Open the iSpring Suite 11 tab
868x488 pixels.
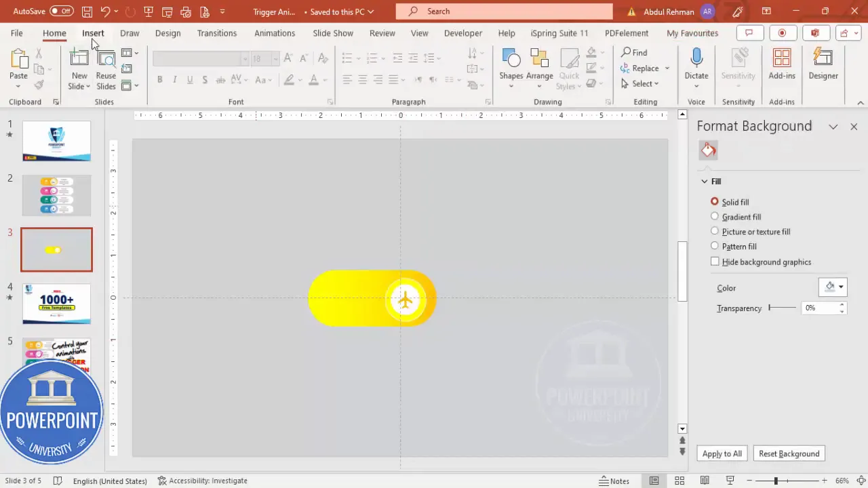pyautogui.click(x=559, y=33)
